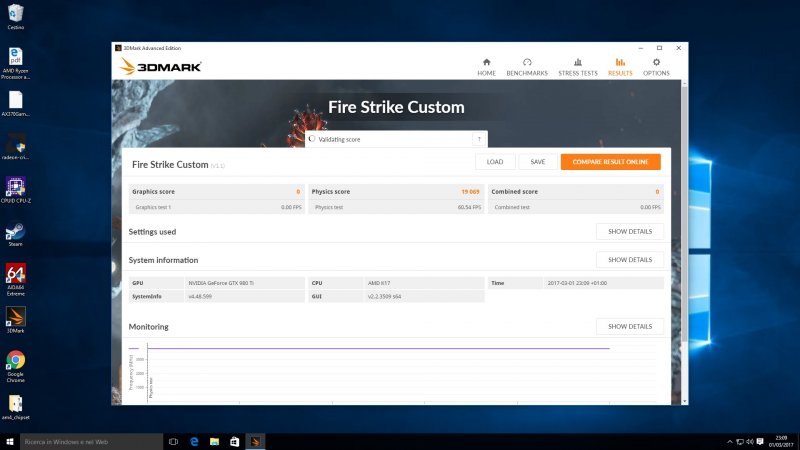Screen dimensions: 800x450
Task: Click the Windows search box on taskbar
Action: (x=91, y=442)
